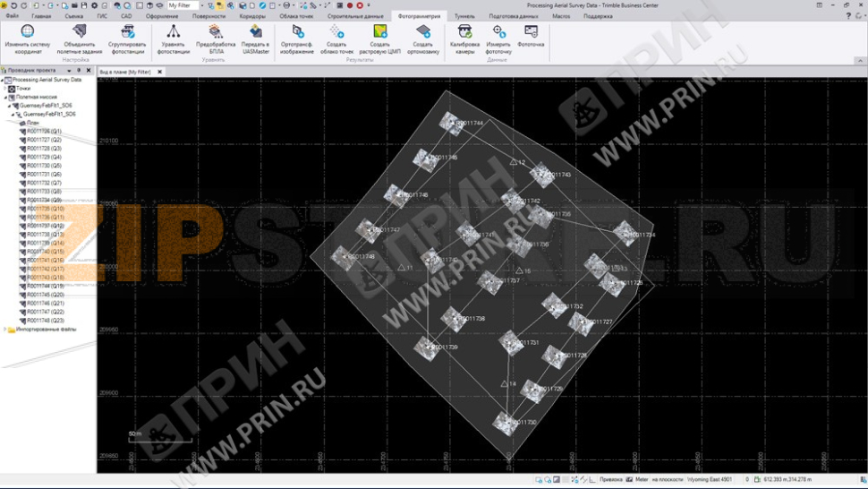Pin the Проводник проекта panel
The image size is (868, 489).
click(79, 71)
